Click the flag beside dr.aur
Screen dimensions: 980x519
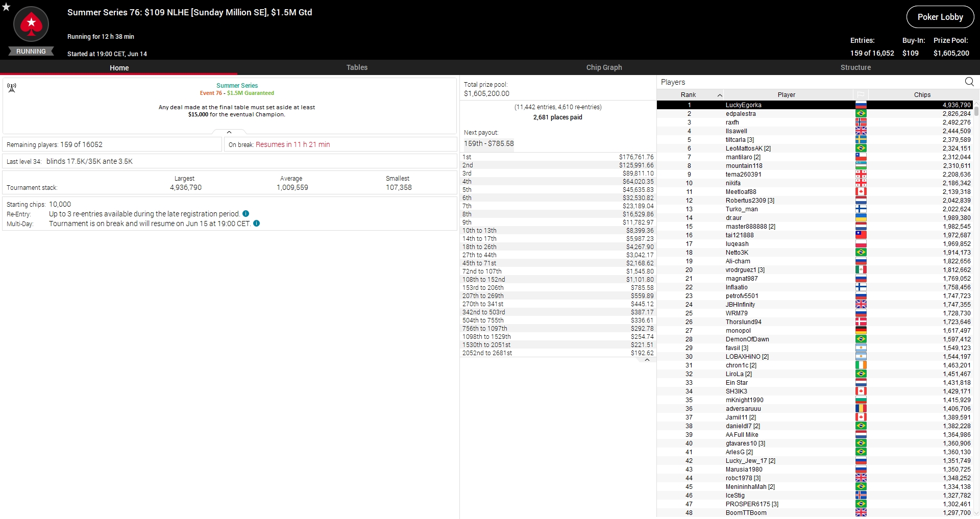click(x=861, y=218)
